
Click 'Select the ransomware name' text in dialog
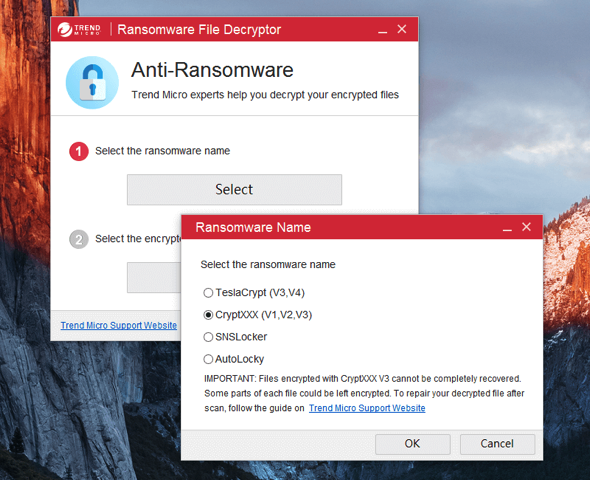click(x=268, y=264)
